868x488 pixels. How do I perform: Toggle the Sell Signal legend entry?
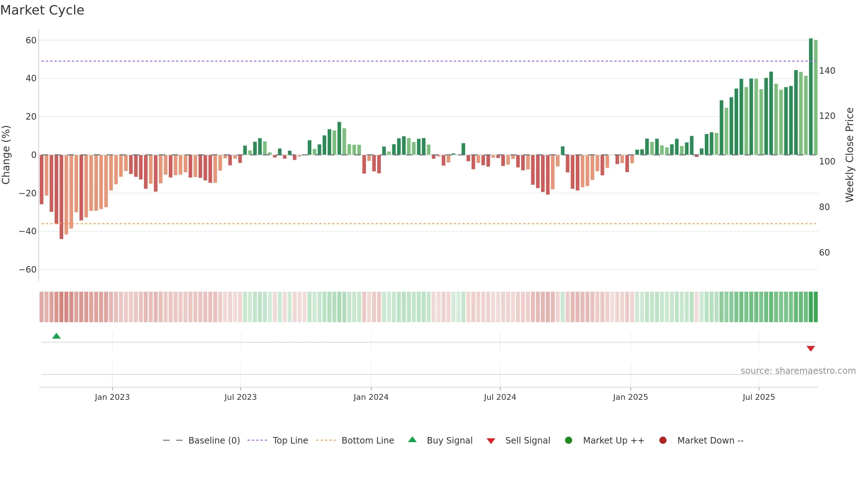tap(519, 441)
